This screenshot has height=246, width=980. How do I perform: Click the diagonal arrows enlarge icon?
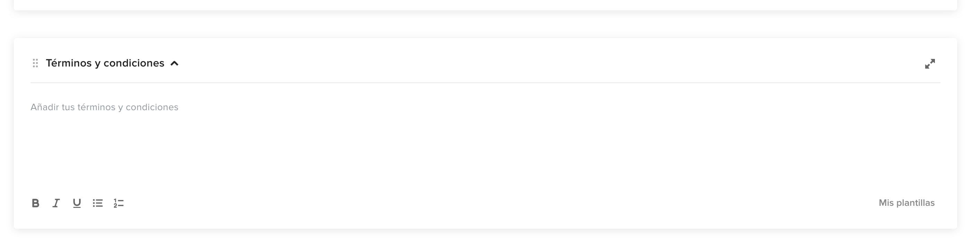[x=930, y=64]
